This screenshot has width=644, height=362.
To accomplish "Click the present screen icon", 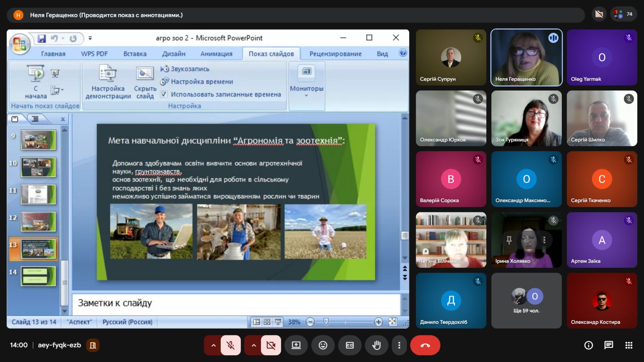I will click(x=296, y=345).
